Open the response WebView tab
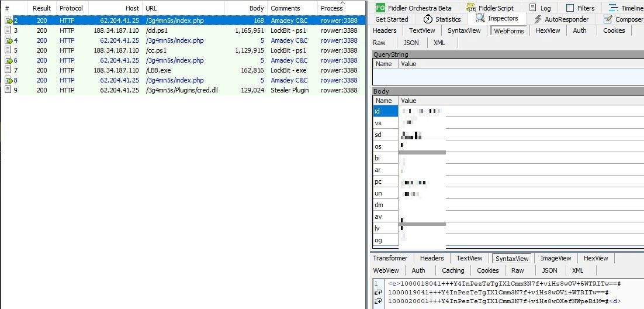 pyautogui.click(x=386, y=271)
